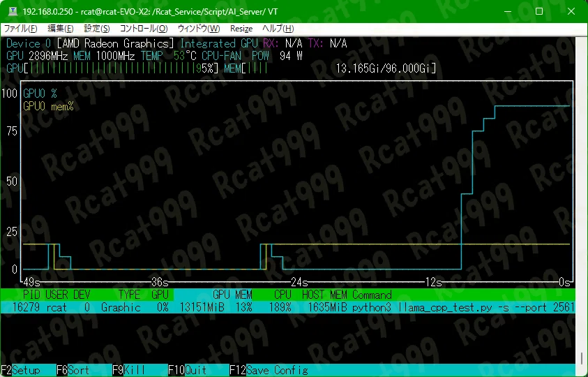Viewport: 588px width, 377px height.
Task: Click F9 Kill in the bottom bar
Action: (128, 370)
